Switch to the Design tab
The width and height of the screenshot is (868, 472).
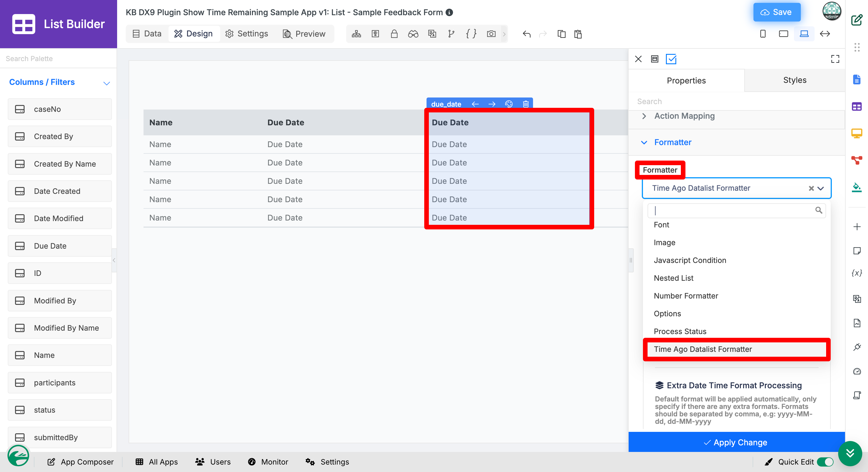tap(194, 34)
